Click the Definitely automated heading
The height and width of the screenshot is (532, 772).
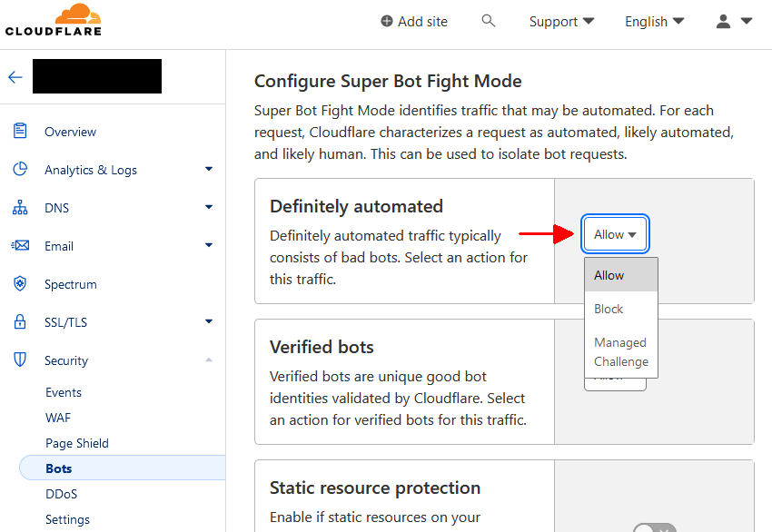click(356, 206)
